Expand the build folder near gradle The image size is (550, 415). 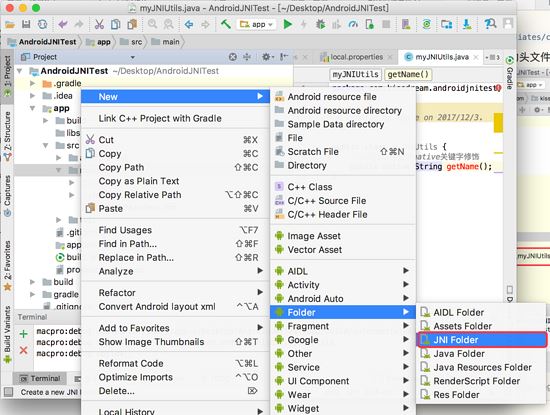pos(33,282)
